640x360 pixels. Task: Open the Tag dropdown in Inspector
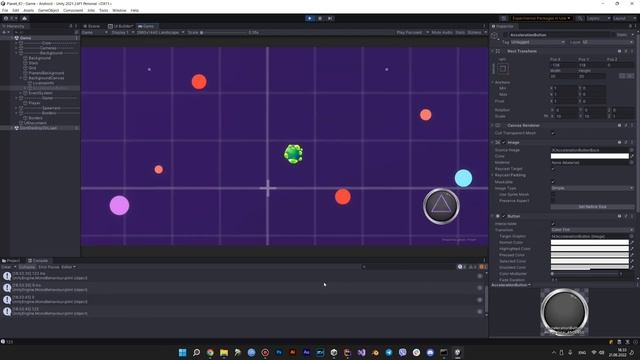pos(538,42)
